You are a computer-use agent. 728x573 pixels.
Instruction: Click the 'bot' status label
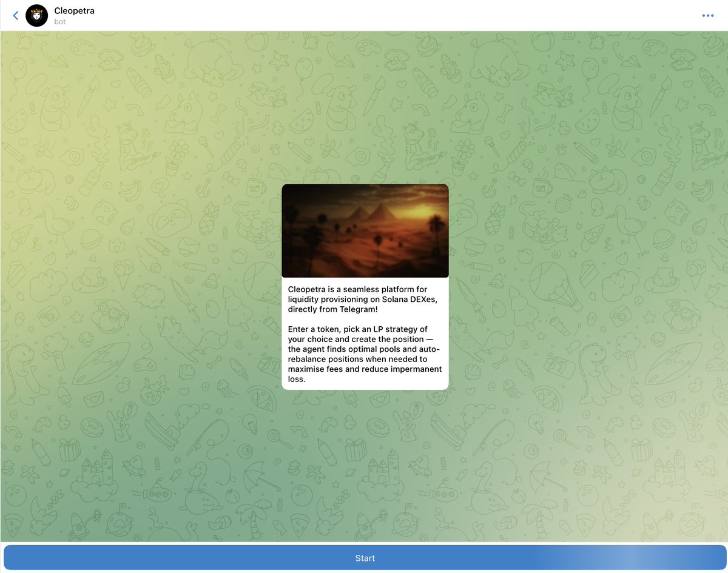59,22
